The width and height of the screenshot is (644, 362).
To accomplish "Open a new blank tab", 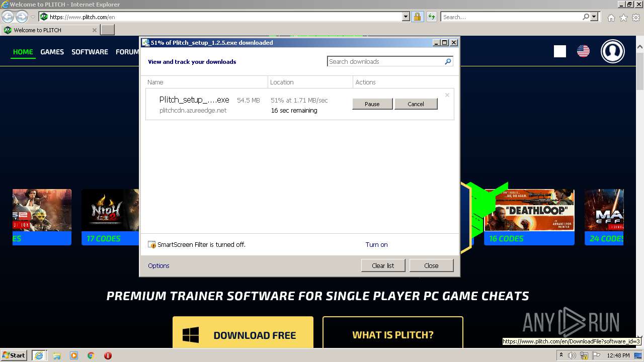I will (x=108, y=30).
